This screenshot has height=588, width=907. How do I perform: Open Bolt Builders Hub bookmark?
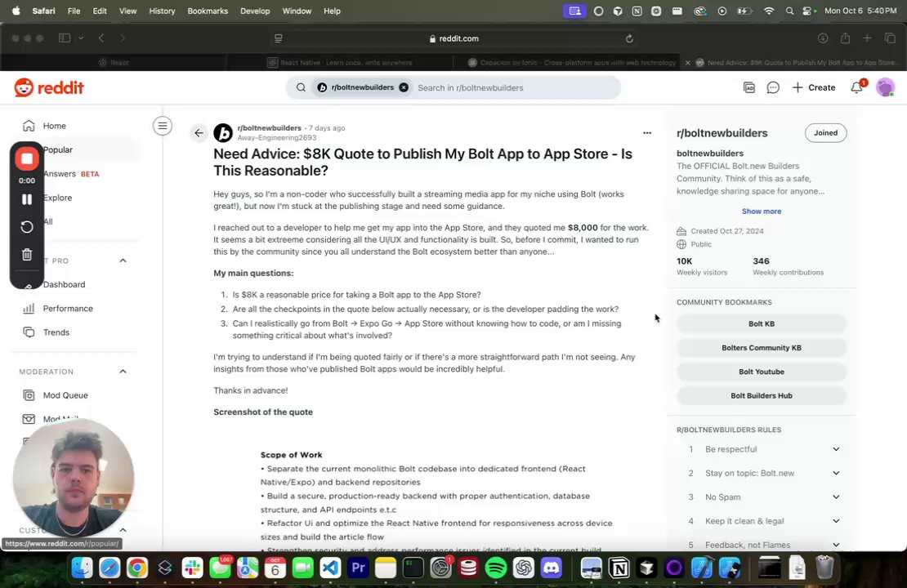[762, 395]
